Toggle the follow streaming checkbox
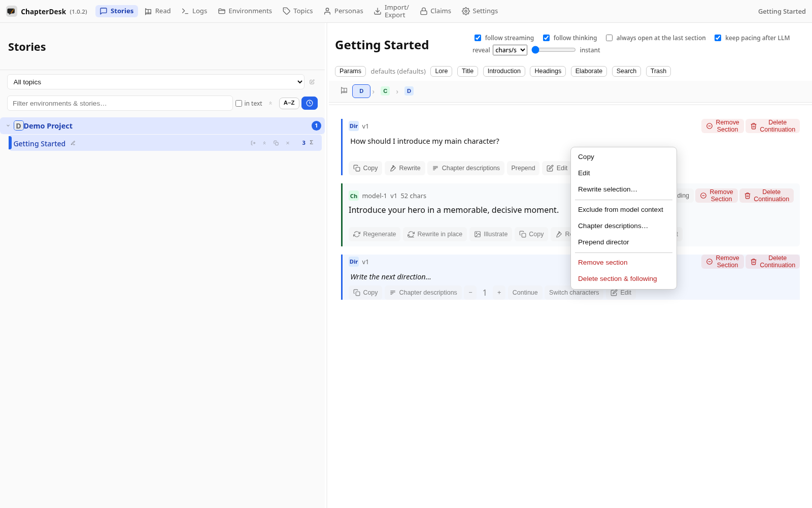This screenshot has width=812, height=508. (x=478, y=38)
